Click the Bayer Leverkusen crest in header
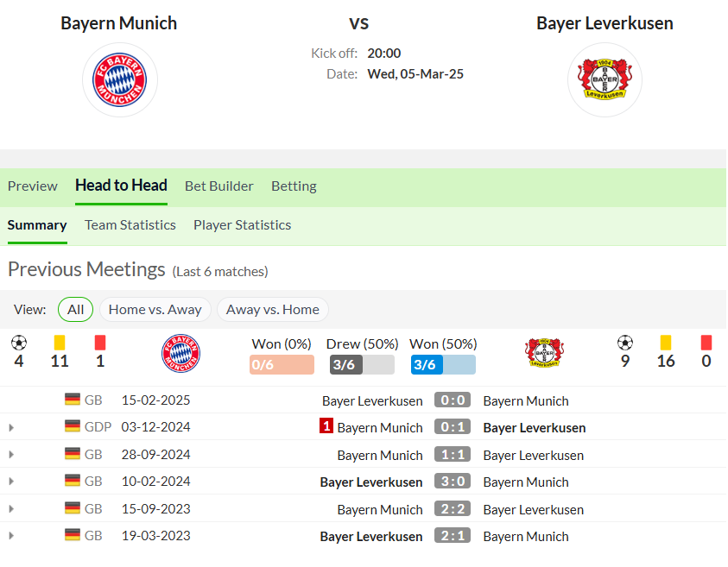728x567 pixels. pyautogui.click(x=605, y=79)
